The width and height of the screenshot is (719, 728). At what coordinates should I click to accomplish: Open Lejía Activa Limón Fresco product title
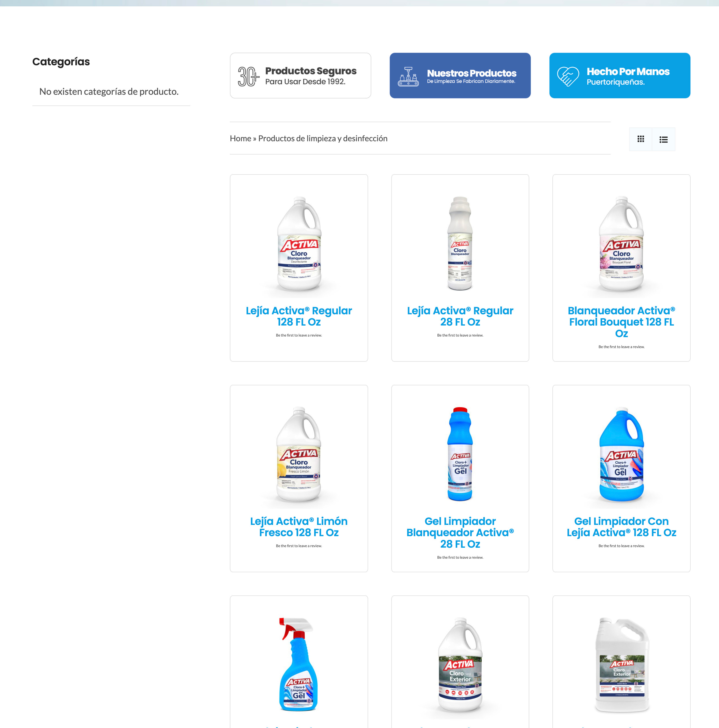coord(299,527)
